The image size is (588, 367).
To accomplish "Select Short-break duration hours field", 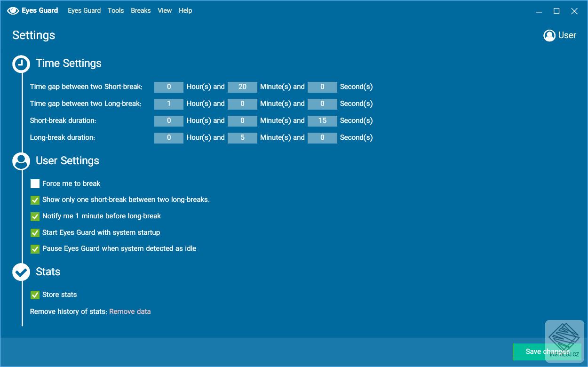I will coord(169,121).
